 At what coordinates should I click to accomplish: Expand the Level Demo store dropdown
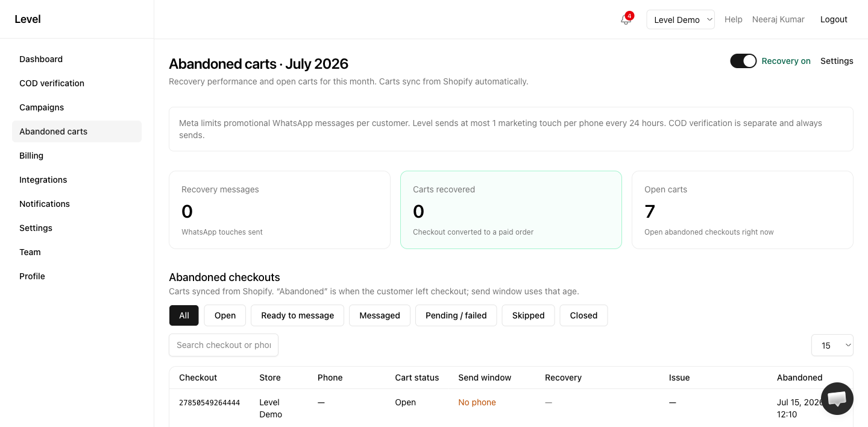pos(681,19)
